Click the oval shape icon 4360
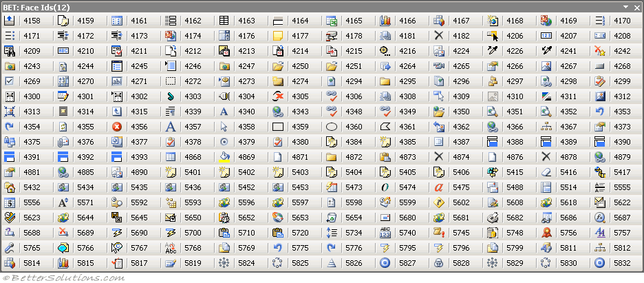This screenshot has width=644, height=283. (332, 127)
